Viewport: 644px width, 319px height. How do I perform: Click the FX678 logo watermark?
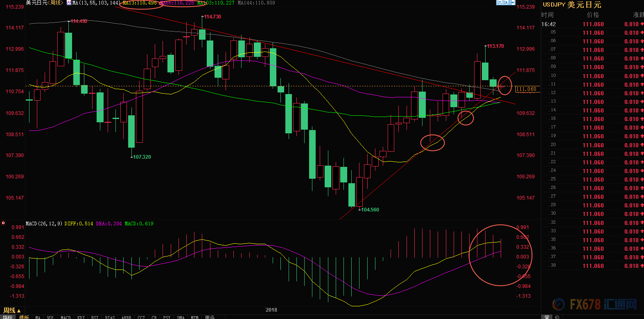pos(595,304)
